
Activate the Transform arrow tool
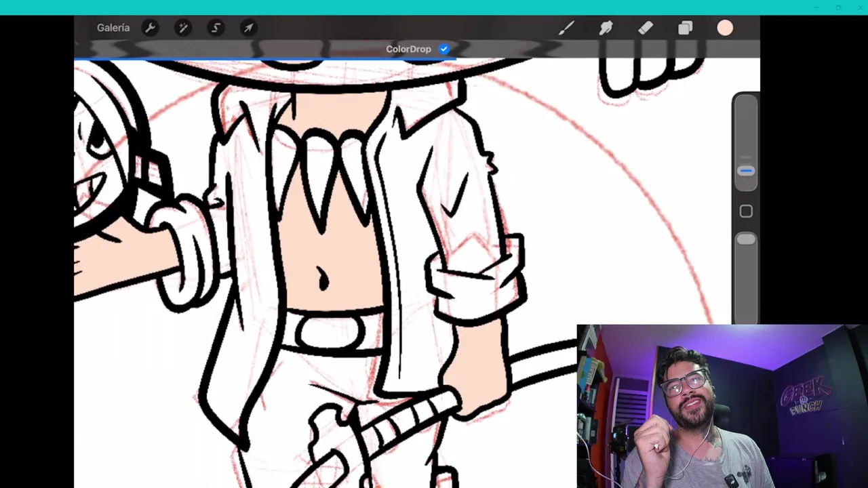point(248,28)
